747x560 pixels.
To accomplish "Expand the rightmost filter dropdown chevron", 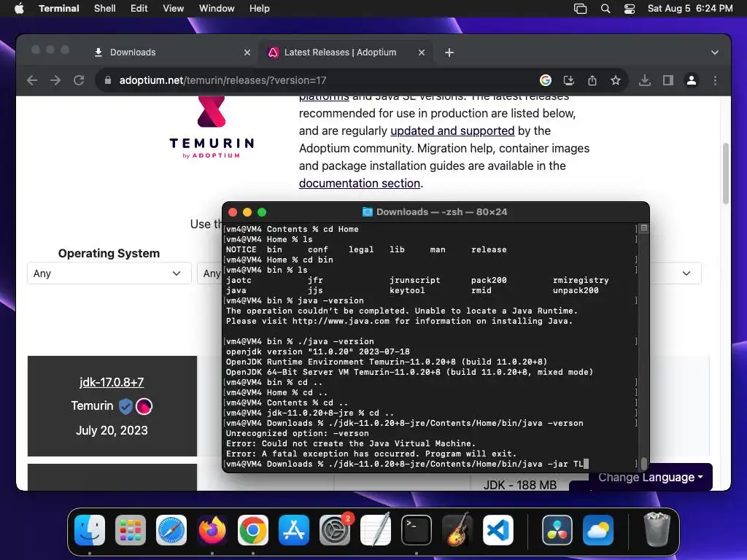I will click(x=686, y=273).
